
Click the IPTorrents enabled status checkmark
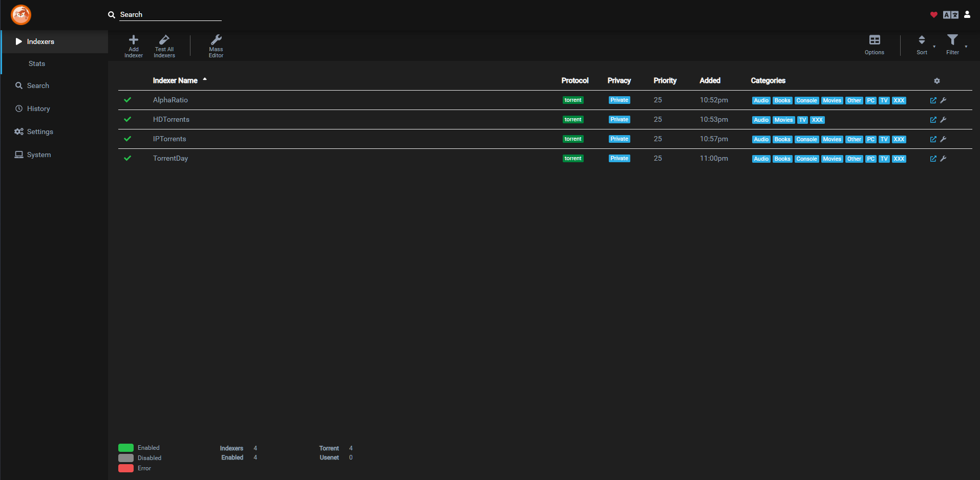127,139
